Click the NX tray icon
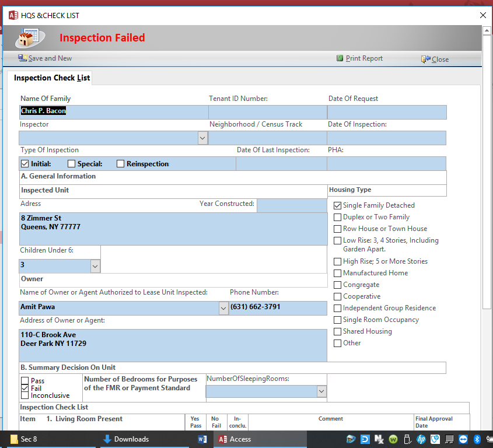The image size is (493, 448). pos(379,439)
